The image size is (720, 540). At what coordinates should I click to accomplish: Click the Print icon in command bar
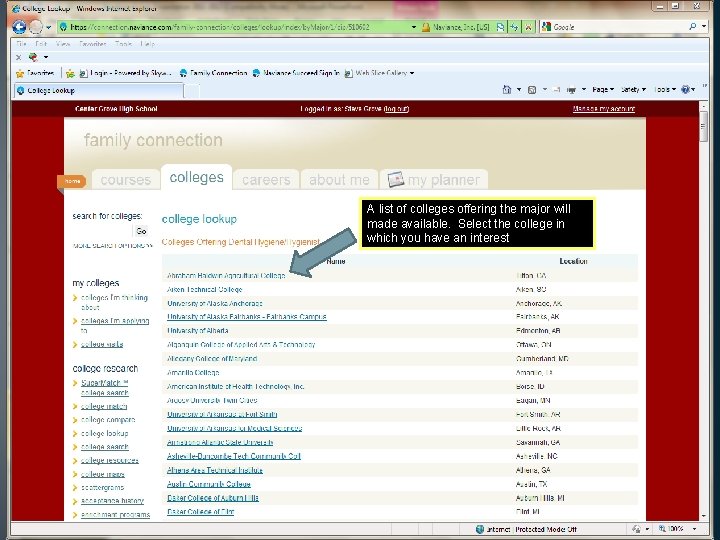coord(571,90)
